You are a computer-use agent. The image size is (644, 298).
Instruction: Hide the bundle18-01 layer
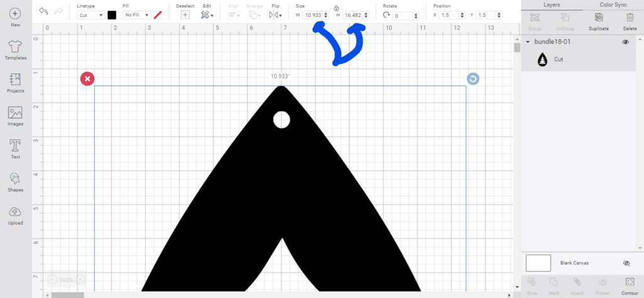coord(626,42)
